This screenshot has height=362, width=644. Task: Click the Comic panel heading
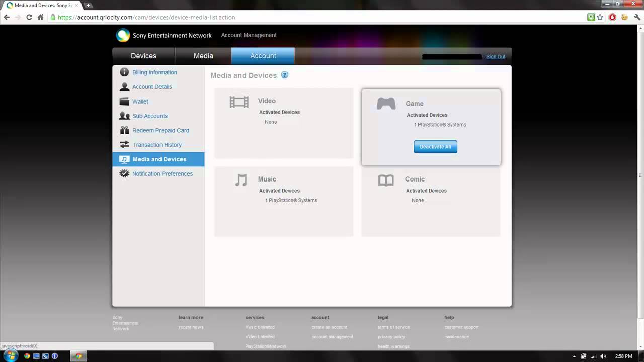point(415,179)
